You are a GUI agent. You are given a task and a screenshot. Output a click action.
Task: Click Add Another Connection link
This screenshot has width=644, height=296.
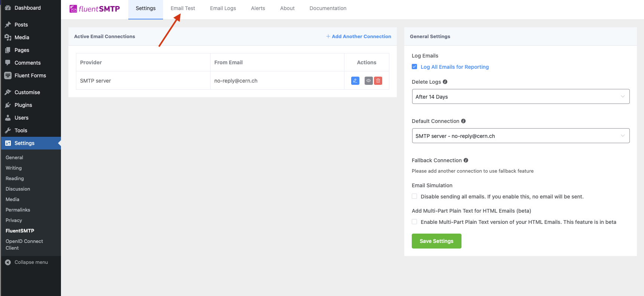coord(359,36)
